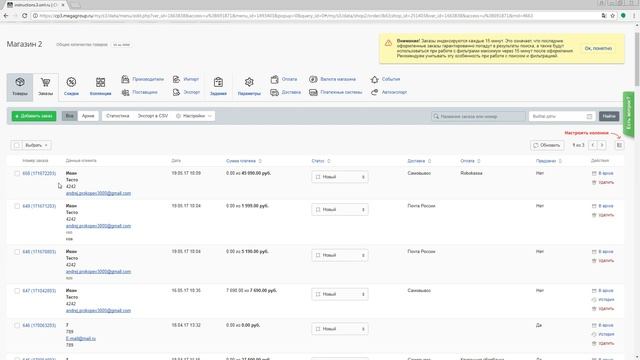Click the order name search field
The width and height of the screenshot is (640, 360).
pyautogui.click(x=478, y=116)
